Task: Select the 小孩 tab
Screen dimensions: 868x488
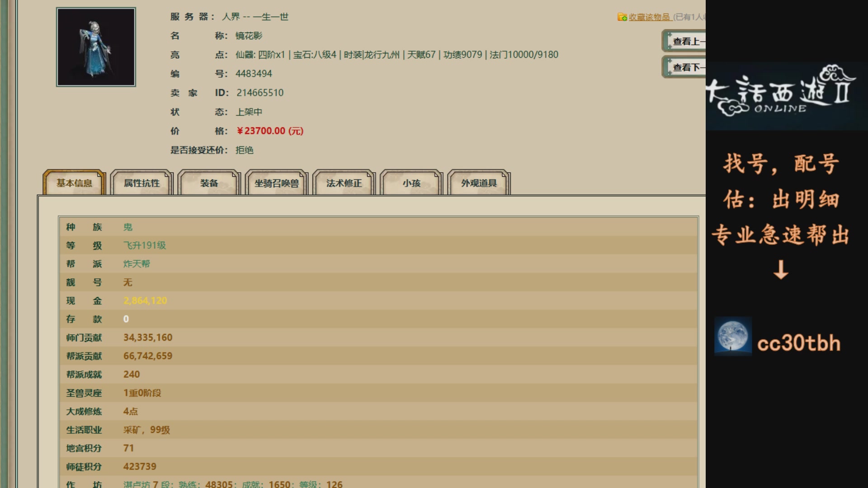Action: (x=411, y=183)
